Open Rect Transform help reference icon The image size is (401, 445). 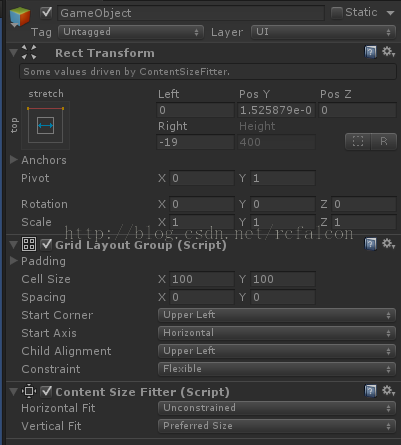coord(370,52)
